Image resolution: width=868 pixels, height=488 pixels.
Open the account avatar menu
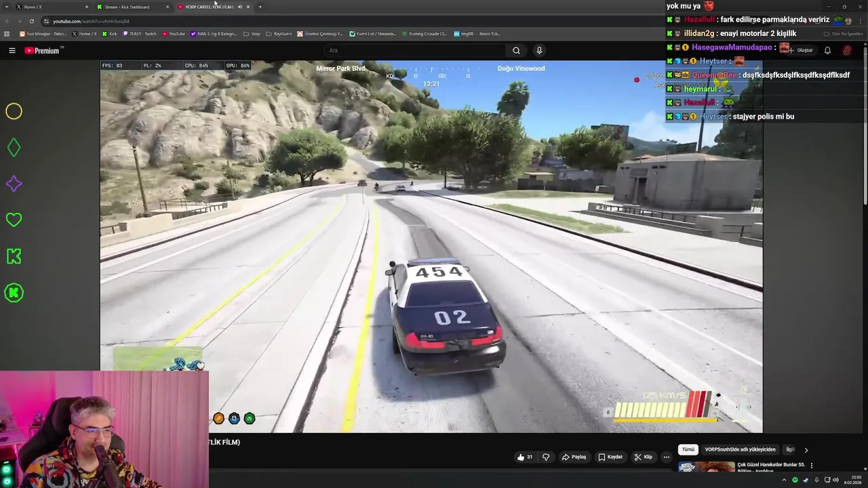(x=847, y=50)
